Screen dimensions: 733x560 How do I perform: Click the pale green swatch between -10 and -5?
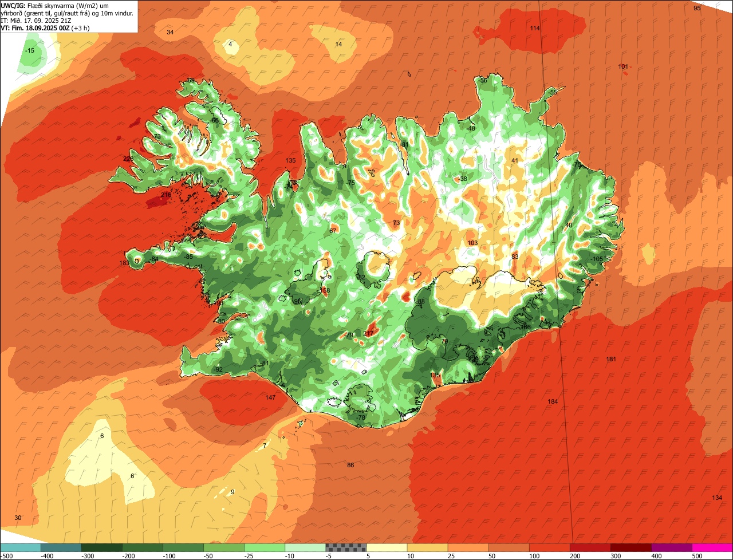click(x=305, y=547)
